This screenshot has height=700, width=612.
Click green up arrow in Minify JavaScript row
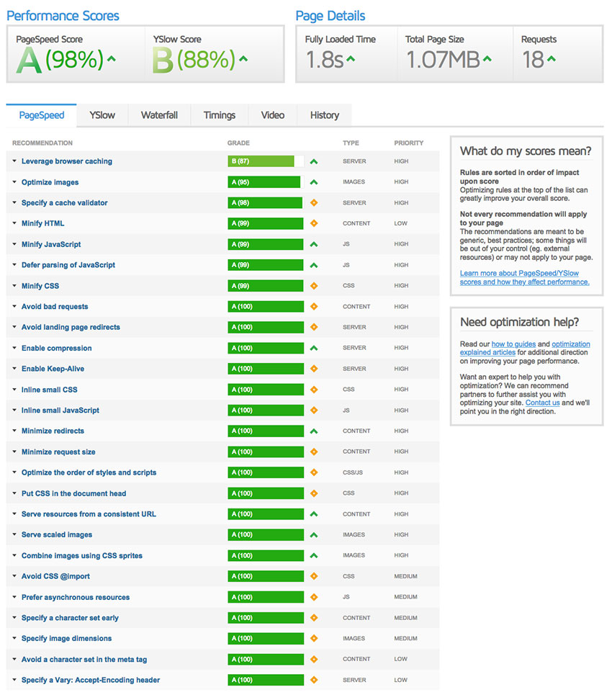(x=314, y=244)
